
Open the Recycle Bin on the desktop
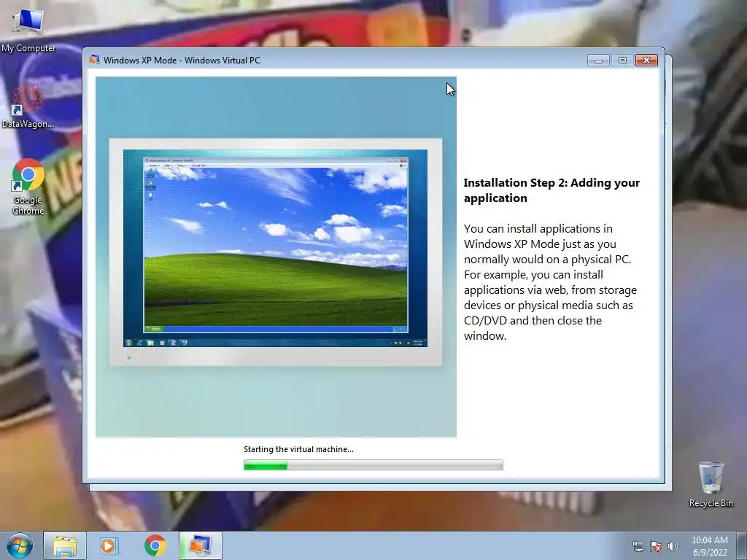[711, 484]
